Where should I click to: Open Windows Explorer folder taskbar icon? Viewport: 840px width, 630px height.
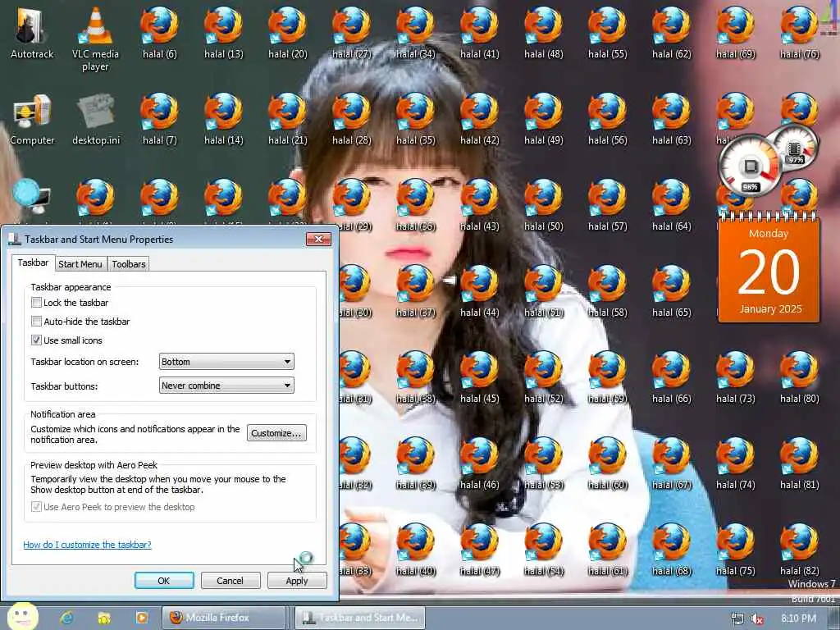103,618
